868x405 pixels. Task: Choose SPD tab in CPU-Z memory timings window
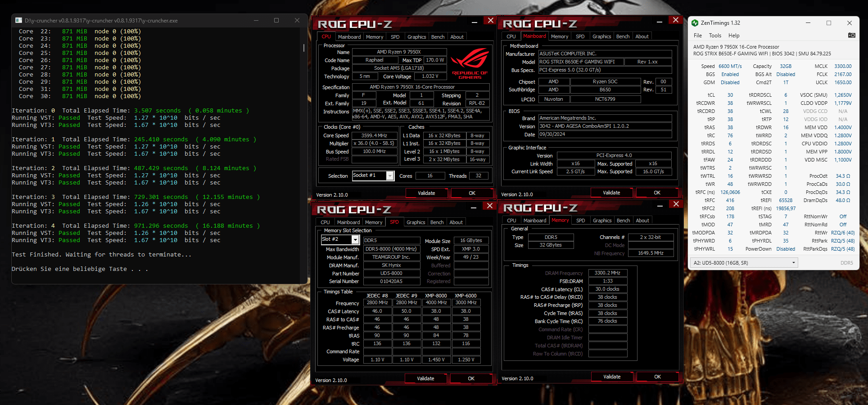[x=581, y=220]
